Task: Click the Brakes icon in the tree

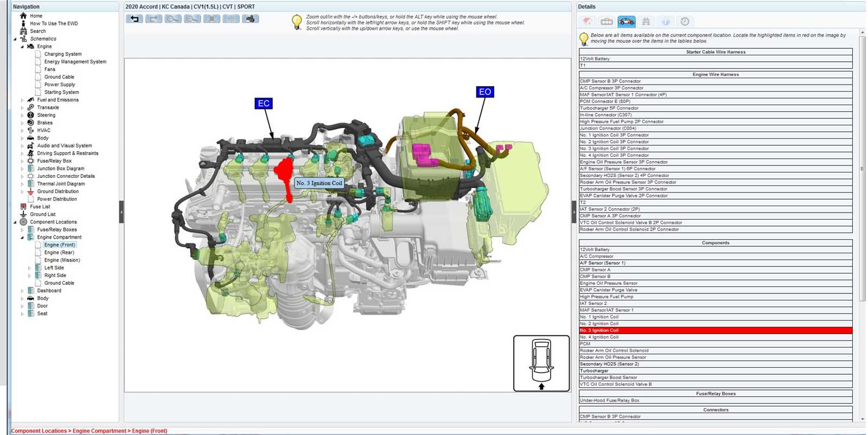Action: 30,123
